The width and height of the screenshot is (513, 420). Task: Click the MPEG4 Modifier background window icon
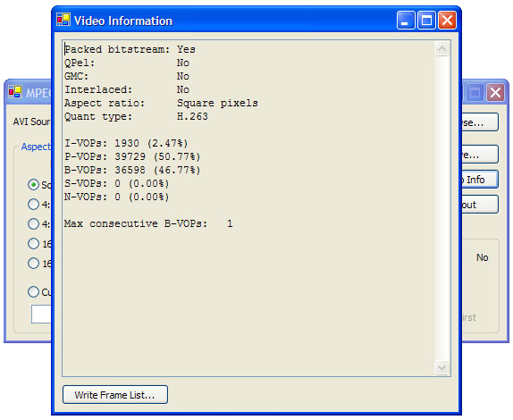pos(15,92)
